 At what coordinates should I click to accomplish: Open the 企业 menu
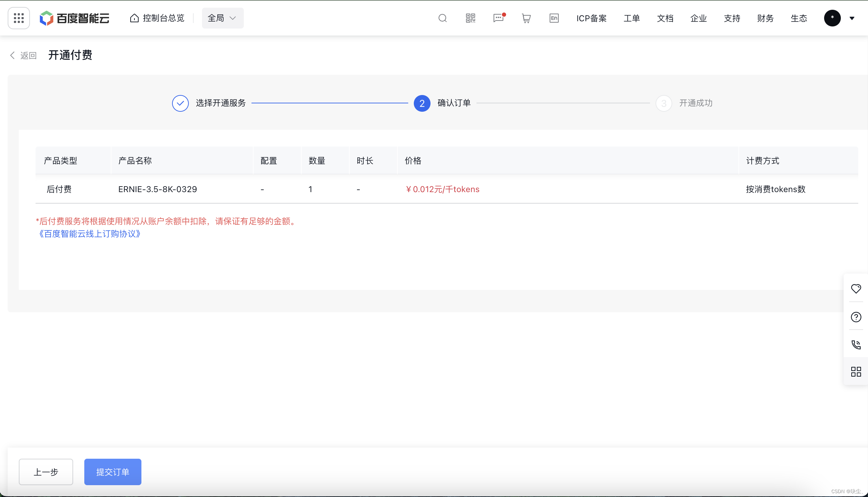point(699,18)
